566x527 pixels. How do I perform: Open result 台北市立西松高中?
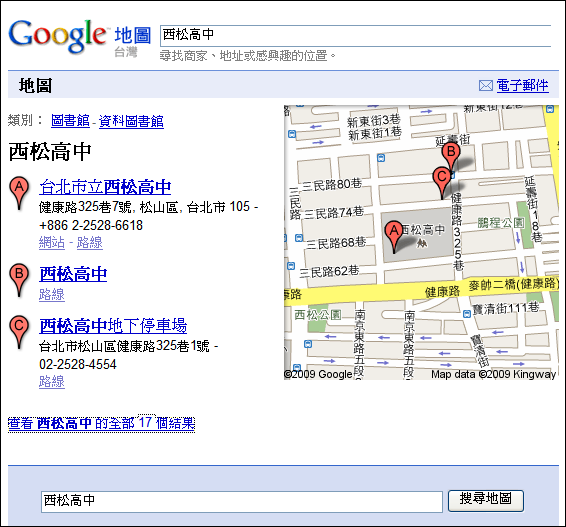105,187
